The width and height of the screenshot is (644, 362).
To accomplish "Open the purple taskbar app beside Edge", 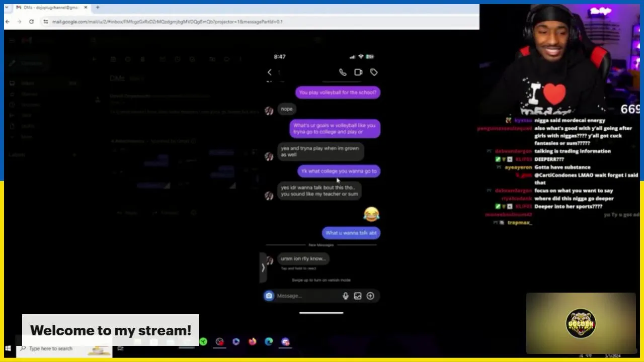I will [285, 342].
